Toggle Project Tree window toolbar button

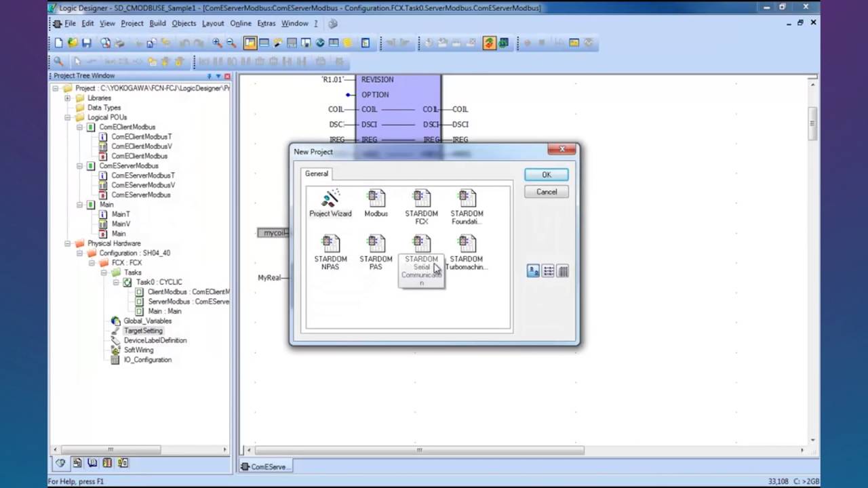[x=250, y=43]
